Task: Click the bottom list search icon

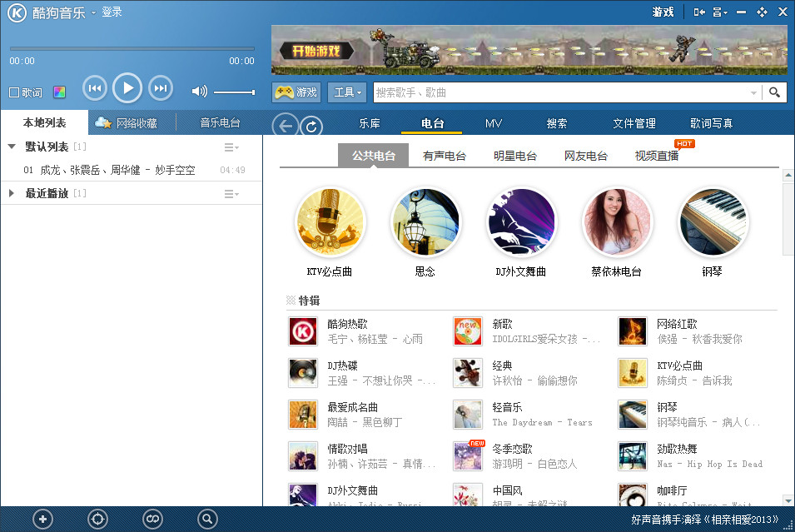Action: [x=206, y=519]
